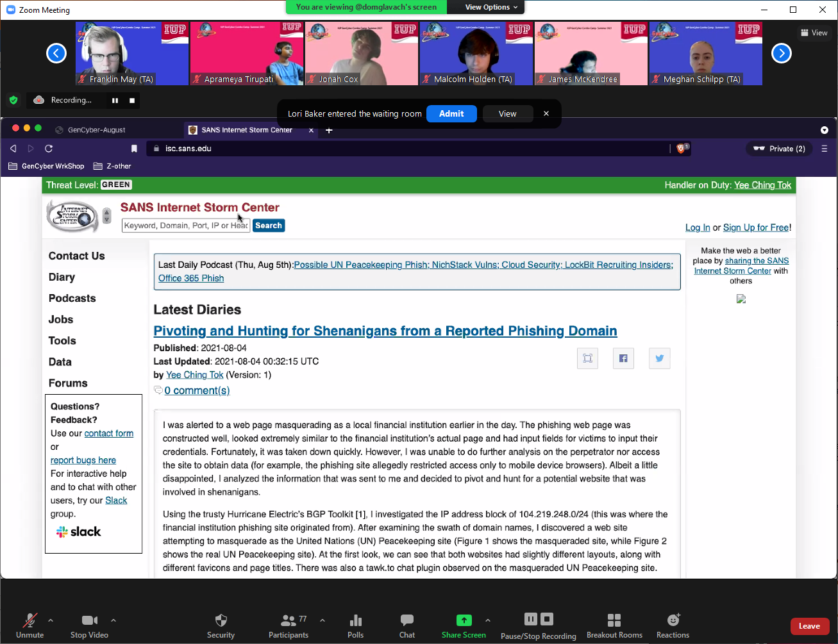Stop the recording in bottom toolbar
Screen dimensions: 838x644
coord(547,619)
